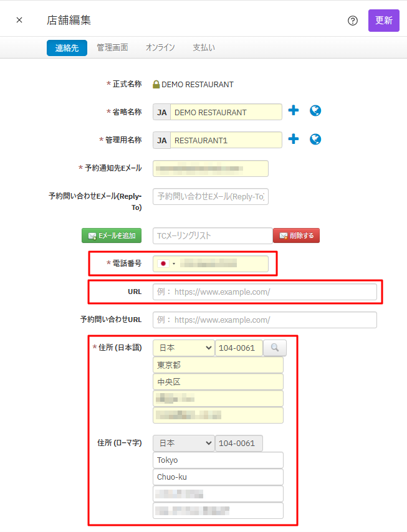407x532 pixels.
Task: Click the globe icon beside 管理用名称
Action: (x=315, y=139)
